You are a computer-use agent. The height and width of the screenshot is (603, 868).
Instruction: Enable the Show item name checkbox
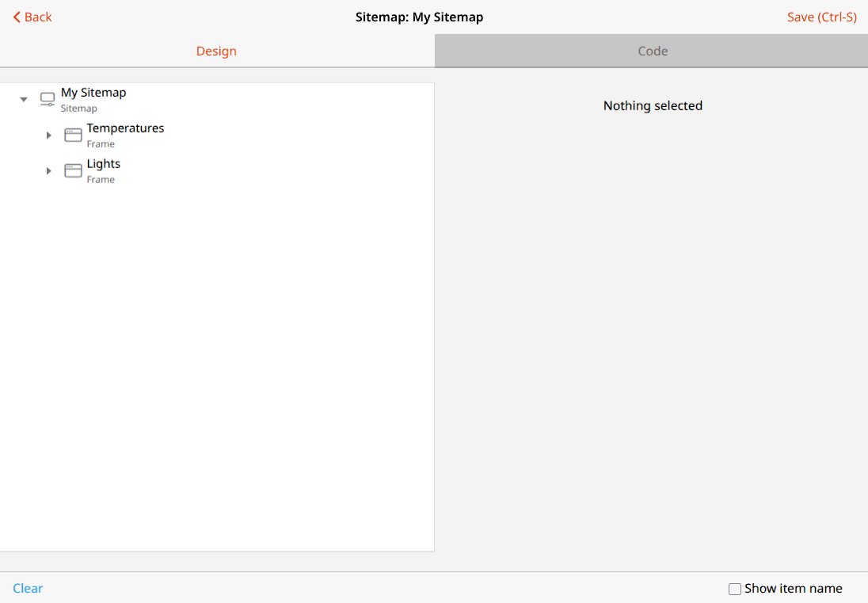(734, 589)
